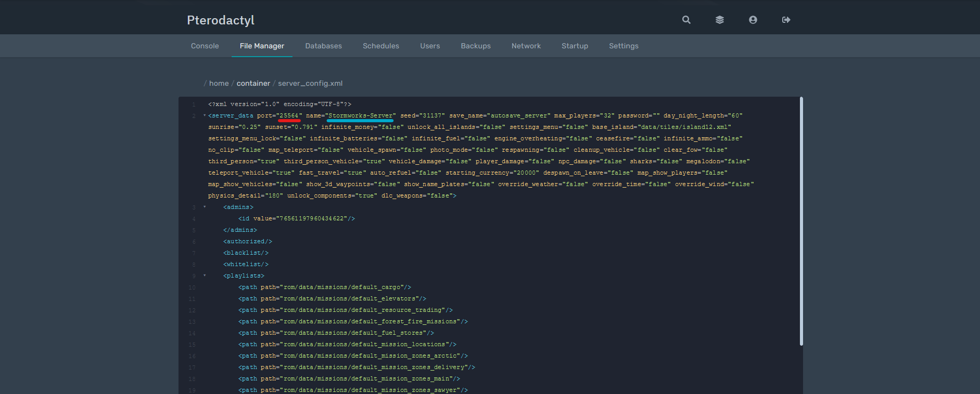The width and height of the screenshot is (980, 394).
Task: Click the </admins> closing tag
Action: 240,230
